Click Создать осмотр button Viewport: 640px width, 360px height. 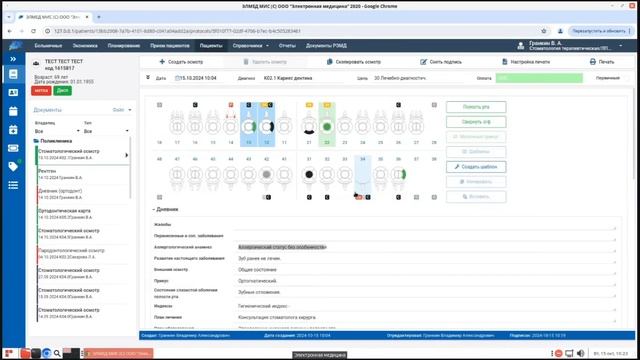[181, 62]
